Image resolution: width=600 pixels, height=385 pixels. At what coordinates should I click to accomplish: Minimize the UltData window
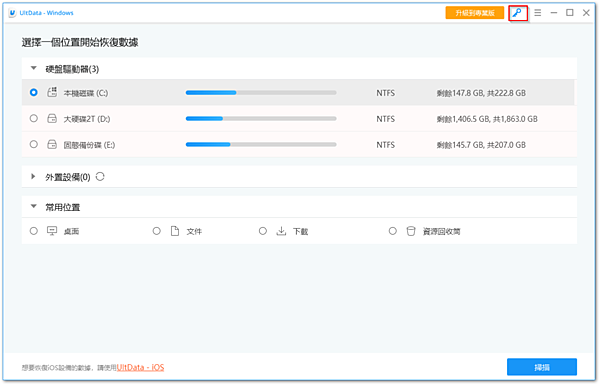[554, 13]
